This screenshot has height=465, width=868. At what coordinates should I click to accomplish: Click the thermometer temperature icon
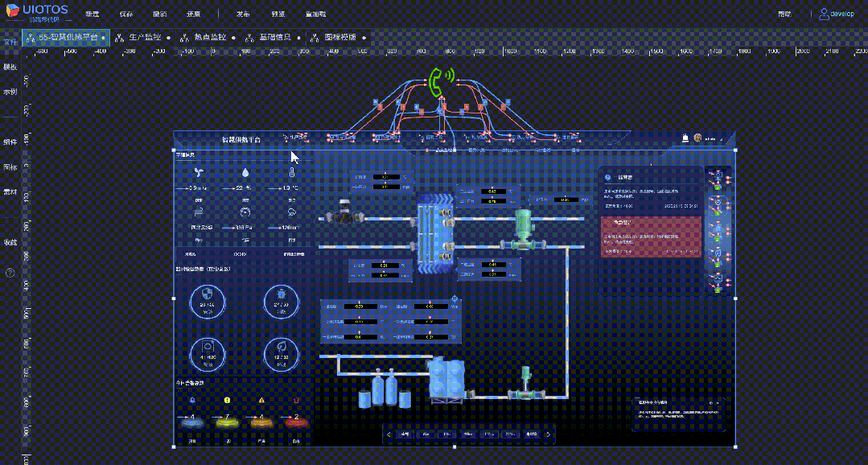pyautogui.click(x=292, y=173)
